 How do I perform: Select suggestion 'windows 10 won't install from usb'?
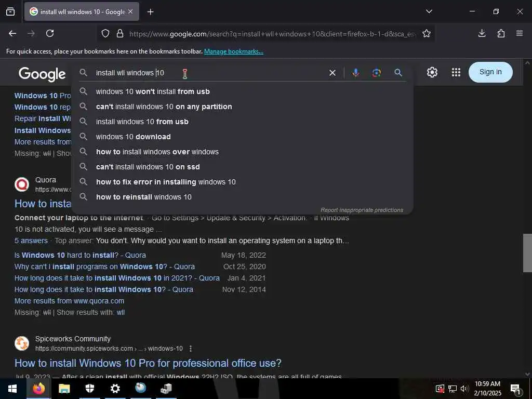(x=242, y=91)
